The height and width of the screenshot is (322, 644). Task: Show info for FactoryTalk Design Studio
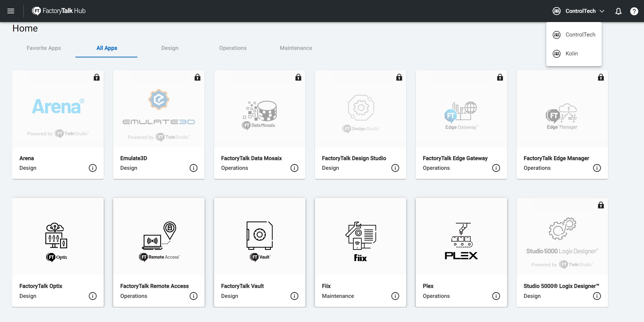[395, 168]
